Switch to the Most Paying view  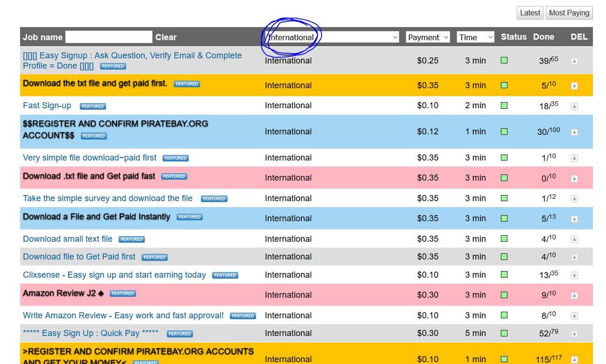point(569,13)
